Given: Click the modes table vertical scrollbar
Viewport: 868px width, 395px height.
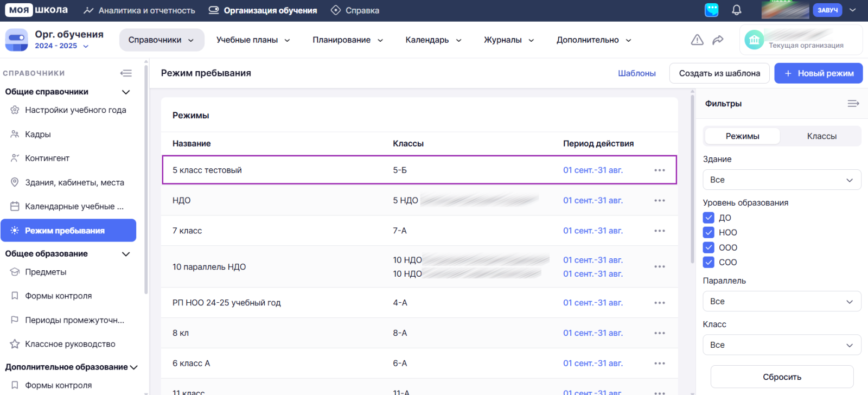Looking at the screenshot, I should click(x=692, y=179).
